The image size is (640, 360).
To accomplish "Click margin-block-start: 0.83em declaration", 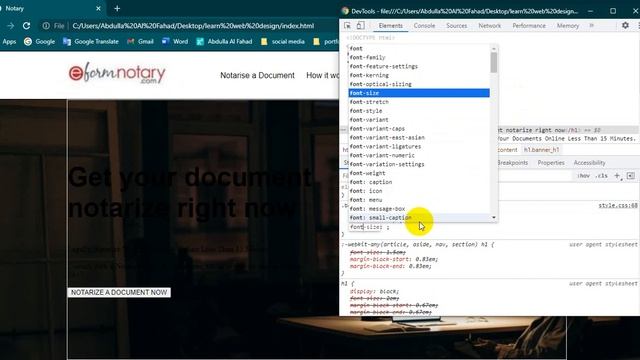I will tap(393, 259).
